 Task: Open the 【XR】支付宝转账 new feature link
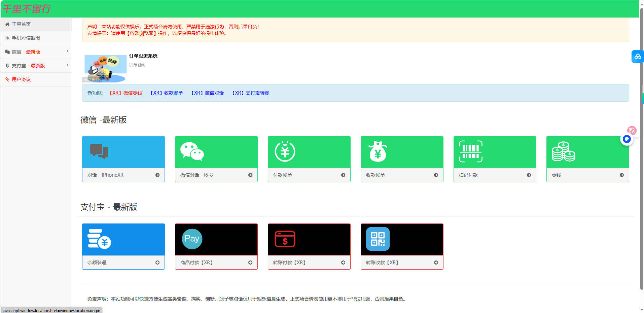click(x=251, y=93)
